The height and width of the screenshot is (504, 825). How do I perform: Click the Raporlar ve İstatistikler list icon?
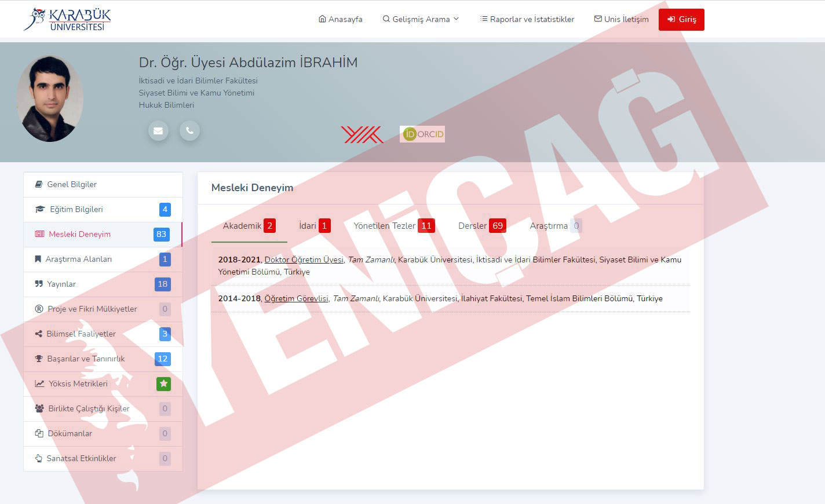[484, 19]
